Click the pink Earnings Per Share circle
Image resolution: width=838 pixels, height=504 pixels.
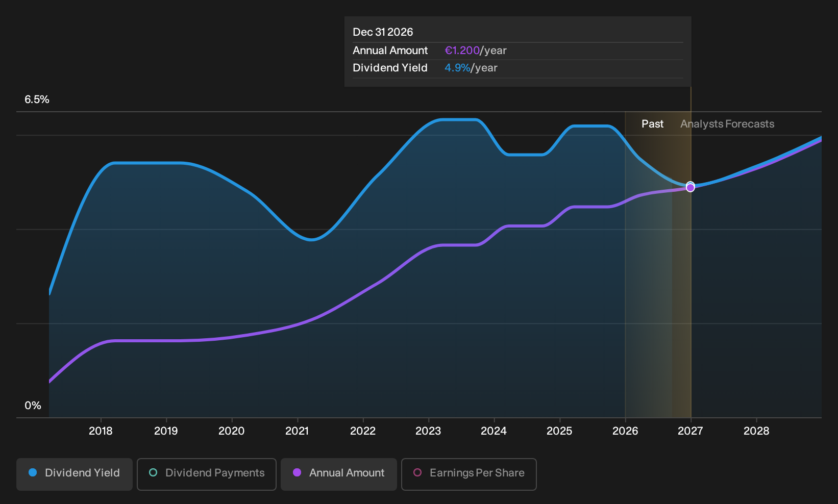click(417, 472)
